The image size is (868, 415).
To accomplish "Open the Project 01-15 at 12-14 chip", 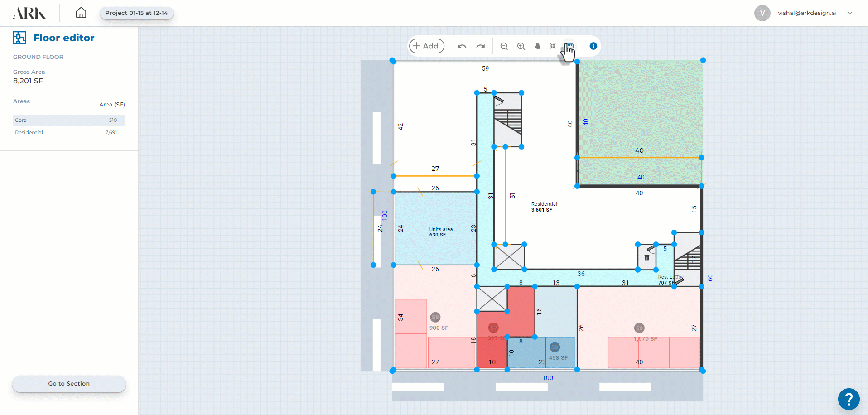I will click(x=136, y=13).
